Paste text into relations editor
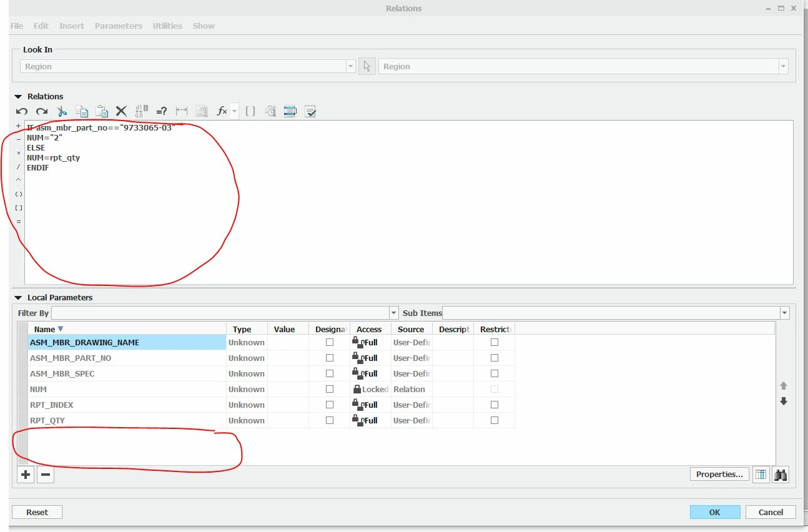Viewport: 808px width, 532px height. pos(102,111)
